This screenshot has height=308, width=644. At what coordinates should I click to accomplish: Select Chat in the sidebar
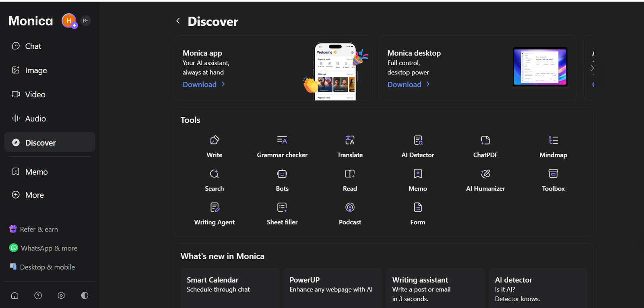point(50,46)
